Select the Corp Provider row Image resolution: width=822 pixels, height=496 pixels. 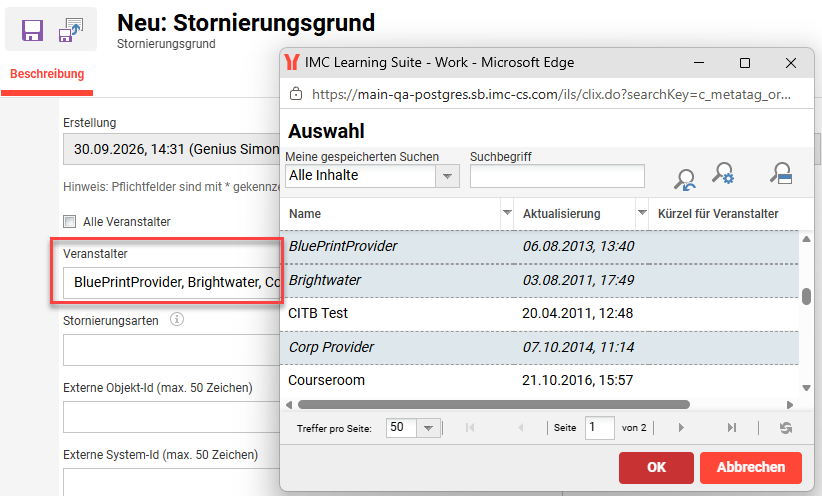click(x=539, y=348)
